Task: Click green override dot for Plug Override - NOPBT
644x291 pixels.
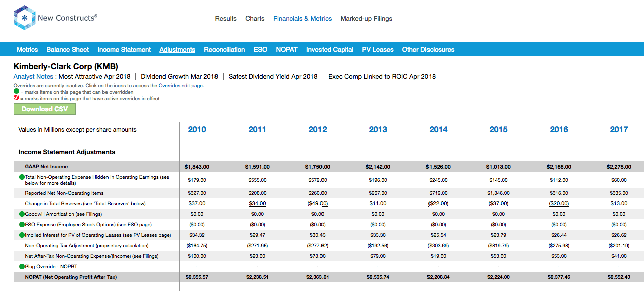Action: [x=22, y=267]
